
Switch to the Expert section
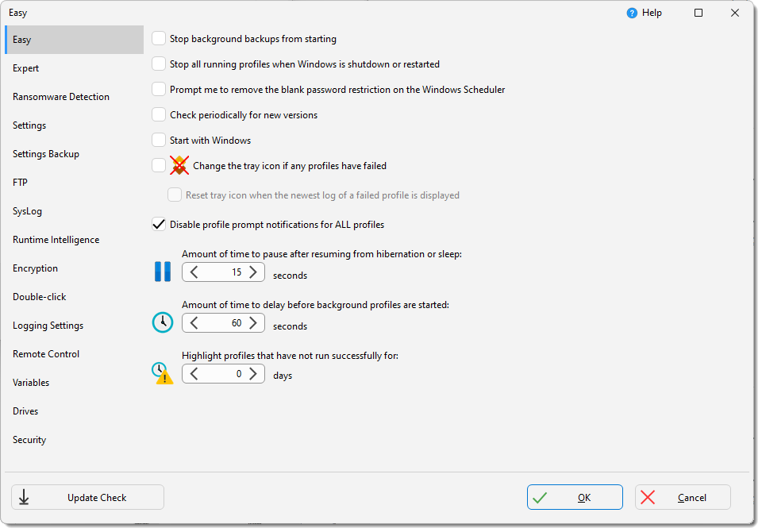click(25, 67)
